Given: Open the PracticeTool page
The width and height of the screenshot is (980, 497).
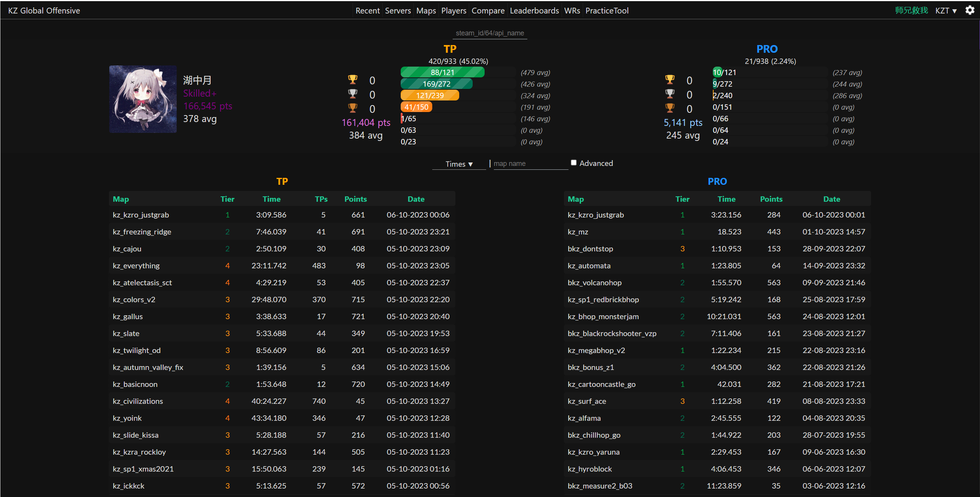Looking at the screenshot, I should point(607,11).
